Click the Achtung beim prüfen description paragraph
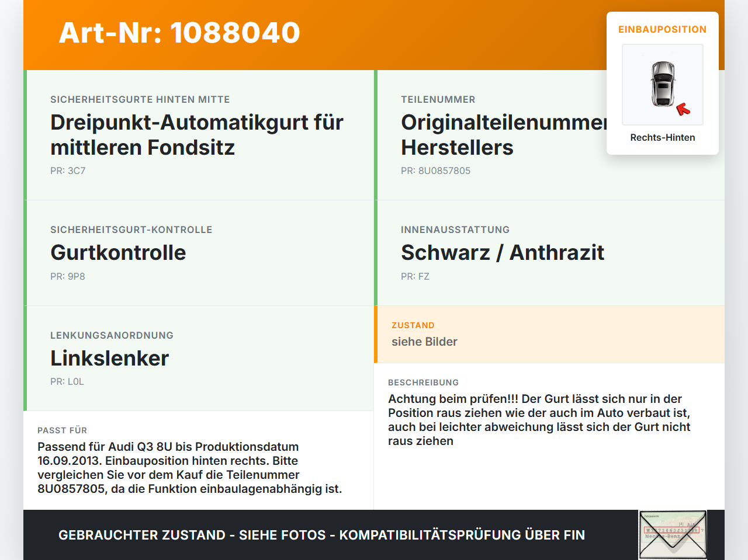 (x=539, y=420)
